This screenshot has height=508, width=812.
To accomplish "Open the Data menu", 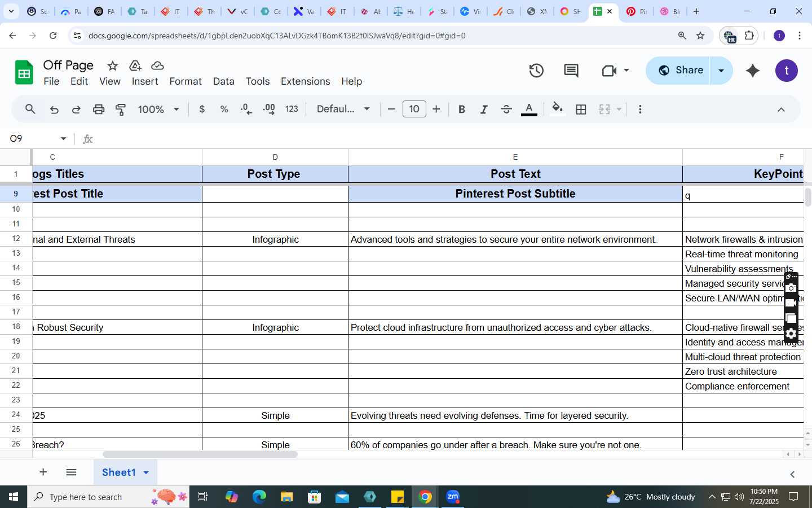I will [x=224, y=81].
